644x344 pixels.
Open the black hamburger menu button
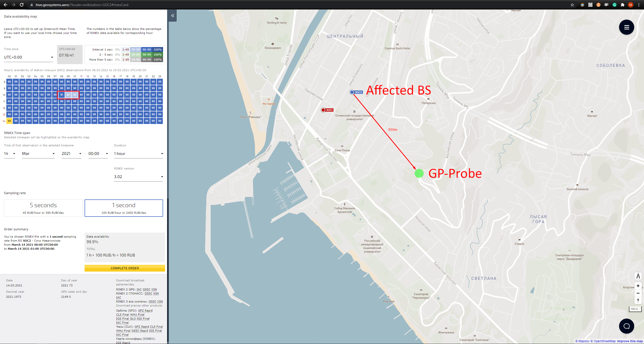[626, 27]
